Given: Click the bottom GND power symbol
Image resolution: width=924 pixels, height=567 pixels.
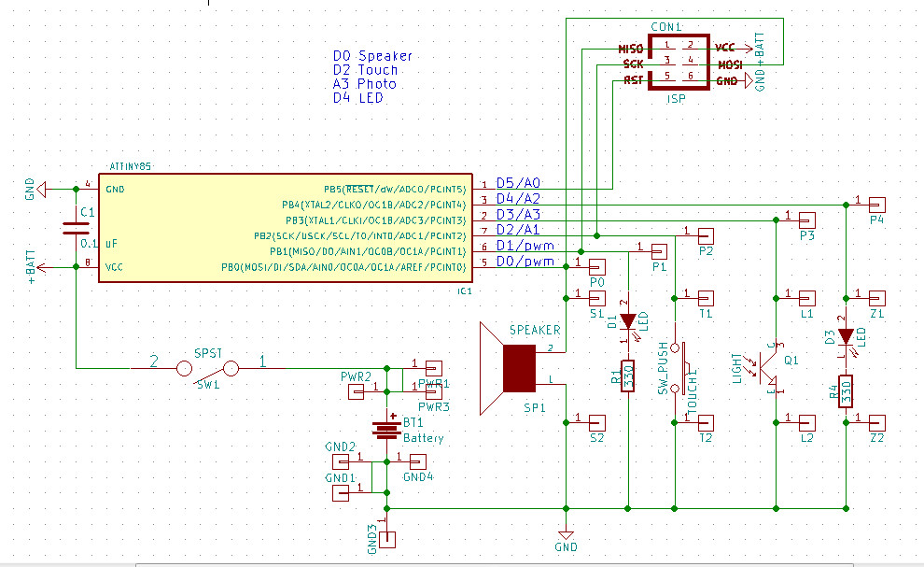Looking at the screenshot, I should tap(566, 536).
